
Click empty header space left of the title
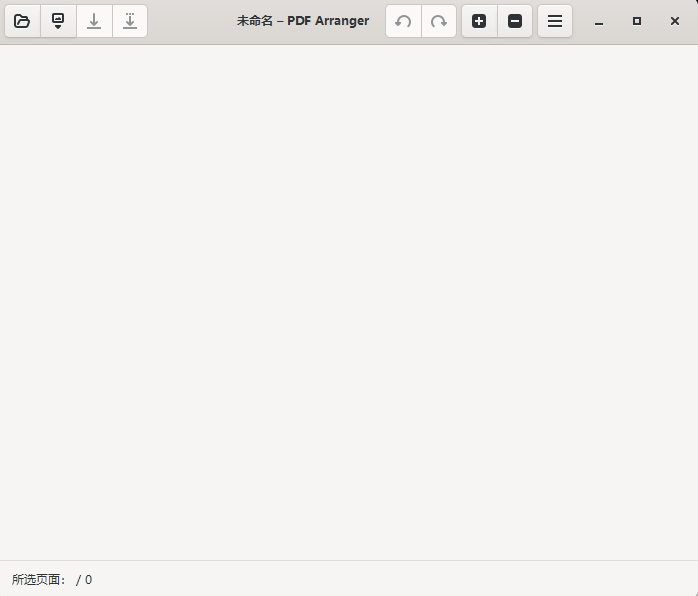[190, 21]
